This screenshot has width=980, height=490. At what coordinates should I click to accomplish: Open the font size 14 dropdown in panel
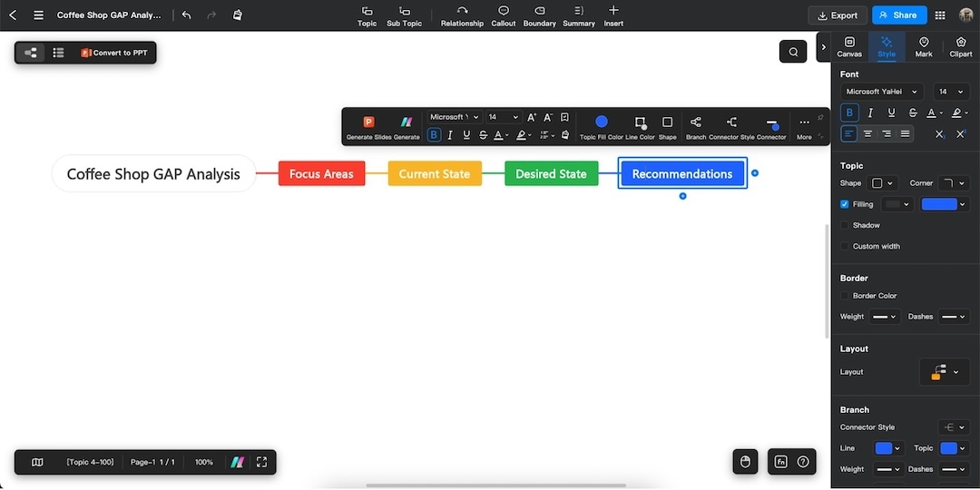click(x=951, y=92)
